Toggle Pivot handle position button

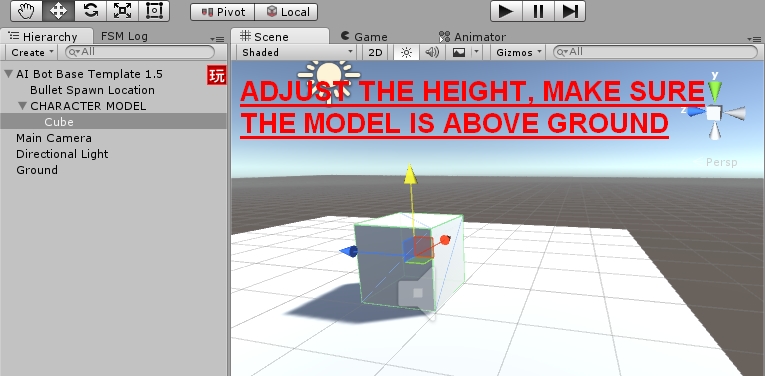222,12
